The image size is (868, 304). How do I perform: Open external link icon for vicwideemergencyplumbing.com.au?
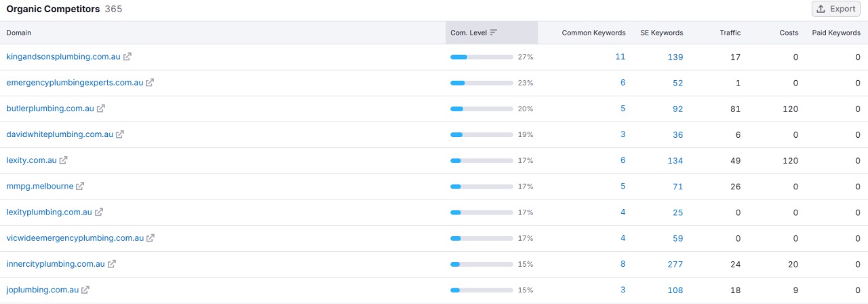151,238
